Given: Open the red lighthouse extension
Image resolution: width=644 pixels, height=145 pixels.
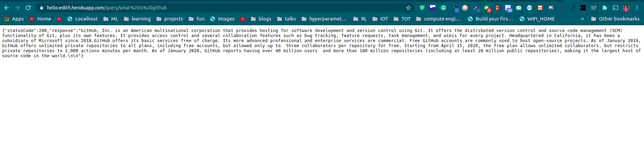Looking at the screenshot, I should click(x=497, y=8).
